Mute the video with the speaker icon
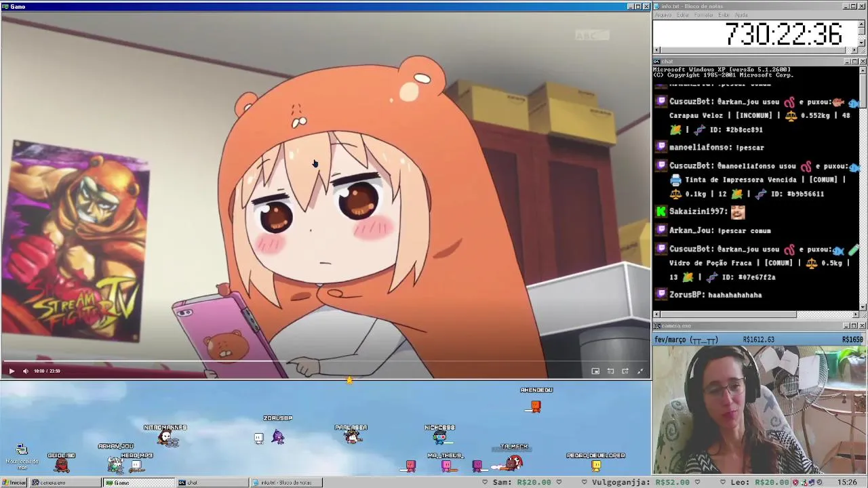 click(x=26, y=371)
